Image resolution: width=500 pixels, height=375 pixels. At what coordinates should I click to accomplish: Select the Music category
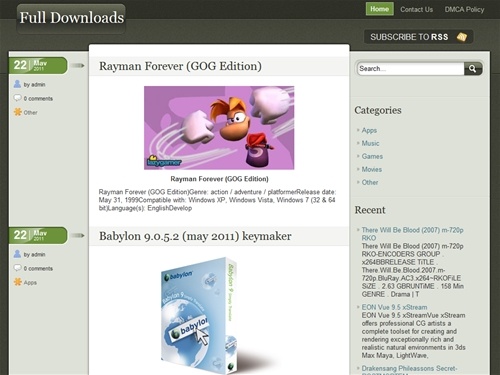coord(370,143)
